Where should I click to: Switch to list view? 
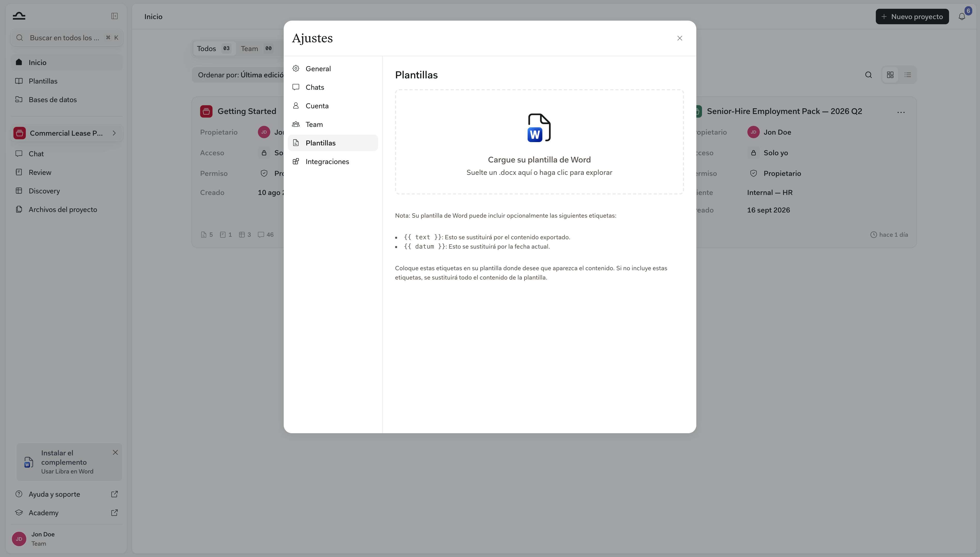908,75
